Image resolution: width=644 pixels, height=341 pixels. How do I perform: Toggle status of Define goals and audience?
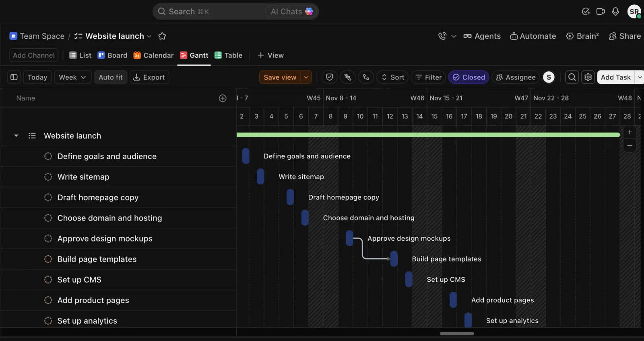(x=48, y=156)
